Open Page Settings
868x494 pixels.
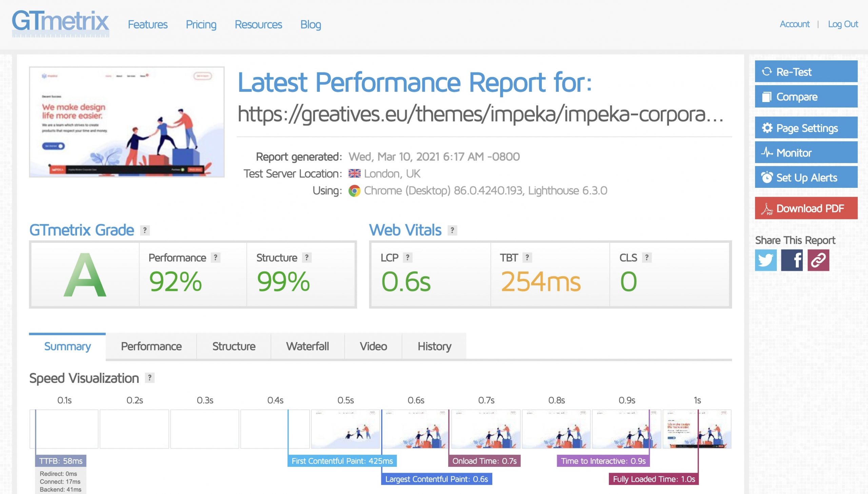[806, 128]
